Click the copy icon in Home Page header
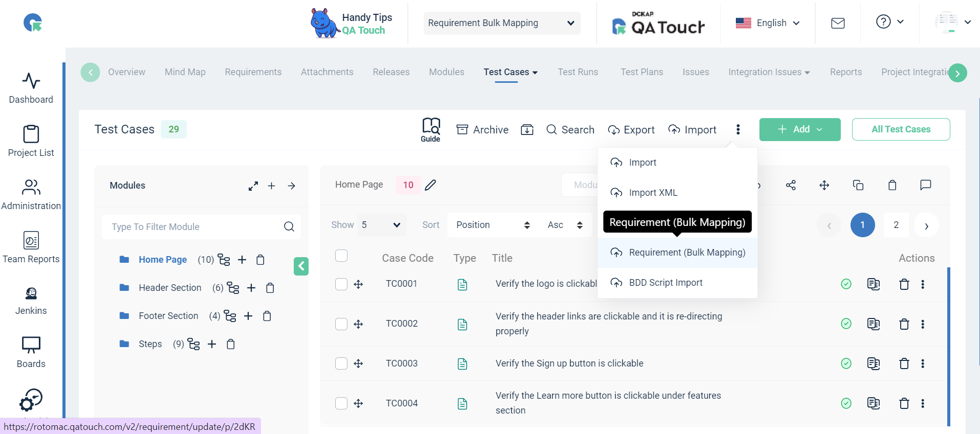The width and height of the screenshot is (980, 434). click(x=858, y=185)
